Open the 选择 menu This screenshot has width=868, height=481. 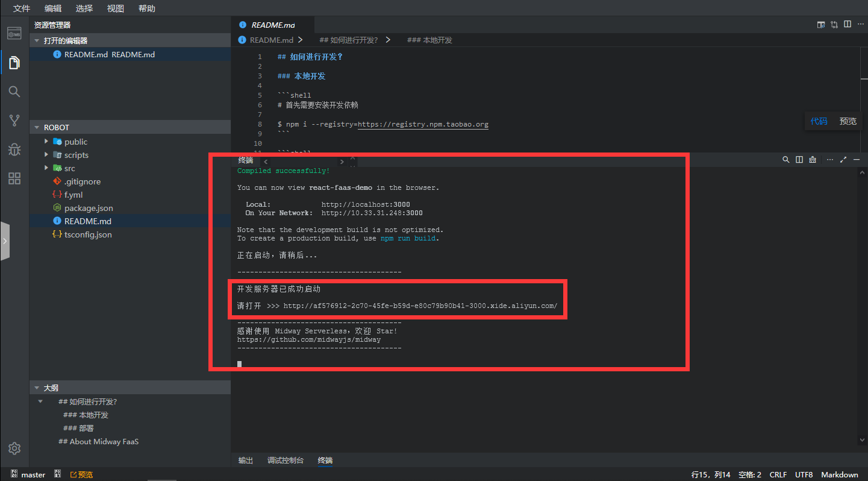84,8
